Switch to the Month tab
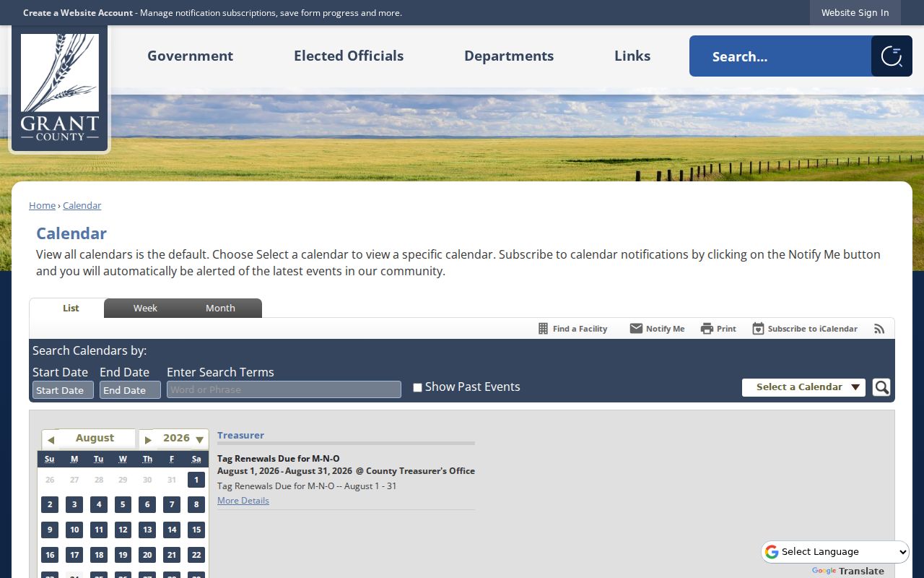The width and height of the screenshot is (924, 578). 220,309
